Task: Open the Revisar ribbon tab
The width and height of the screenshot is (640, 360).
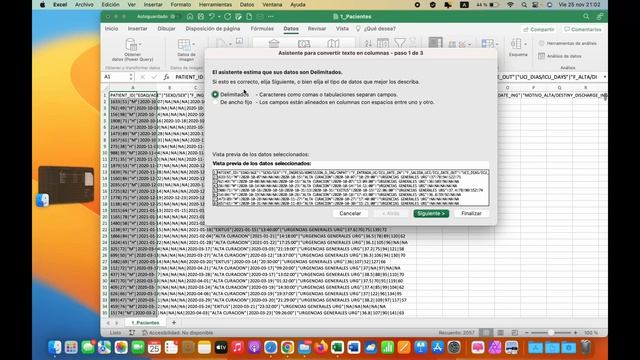Action: [317, 29]
